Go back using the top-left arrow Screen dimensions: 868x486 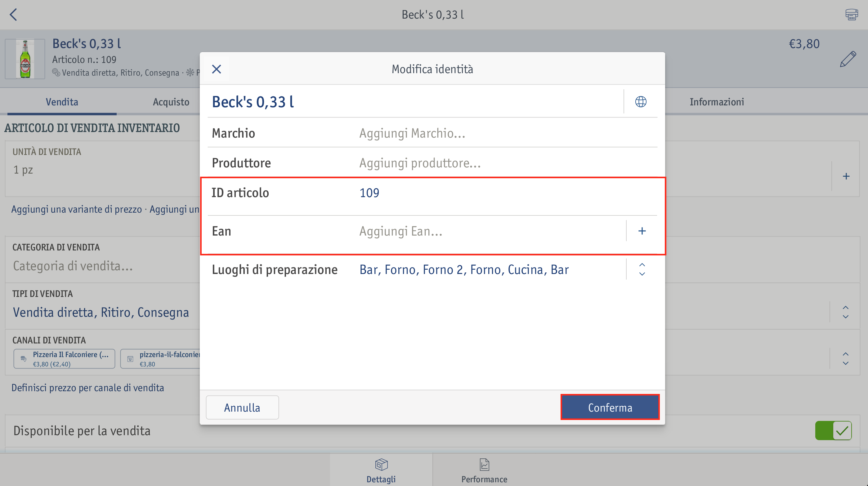pos(13,15)
